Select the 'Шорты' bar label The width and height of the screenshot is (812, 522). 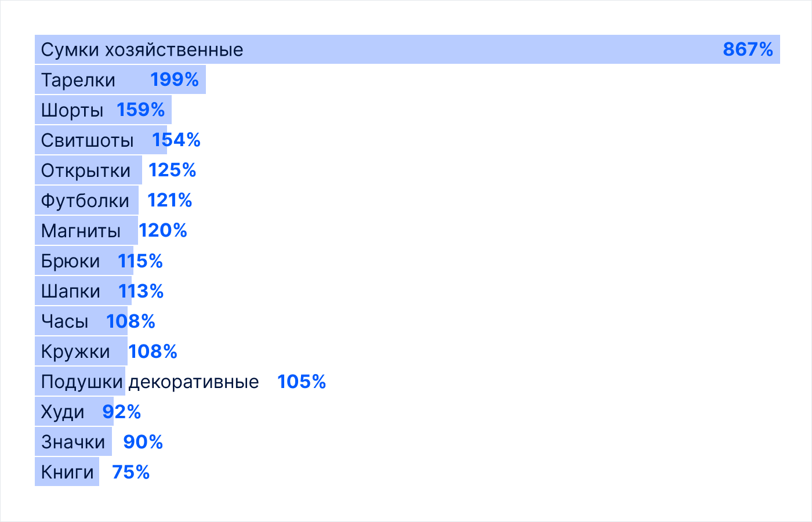pyautogui.click(x=72, y=110)
